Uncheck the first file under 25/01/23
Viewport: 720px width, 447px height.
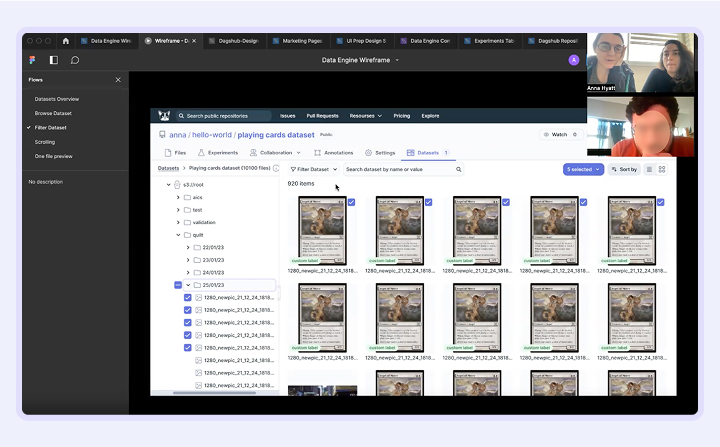tap(187, 298)
